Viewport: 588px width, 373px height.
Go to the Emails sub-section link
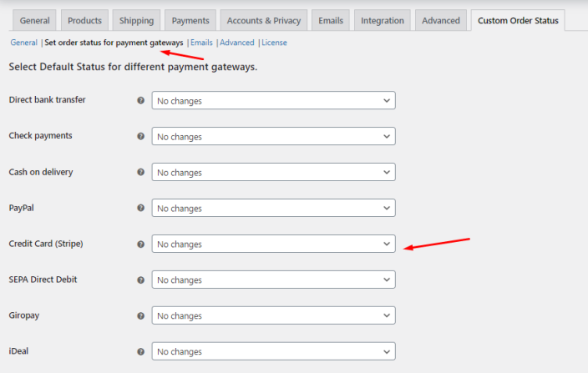pyautogui.click(x=201, y=43)
